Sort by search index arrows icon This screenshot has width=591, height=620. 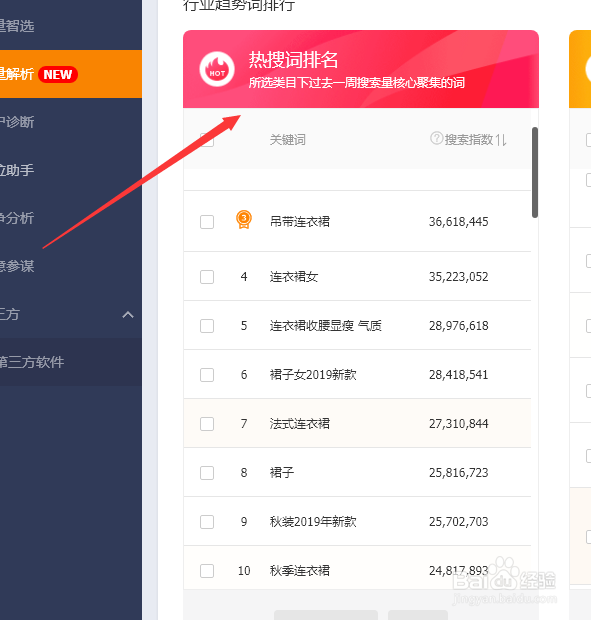(x=501, y=140)
